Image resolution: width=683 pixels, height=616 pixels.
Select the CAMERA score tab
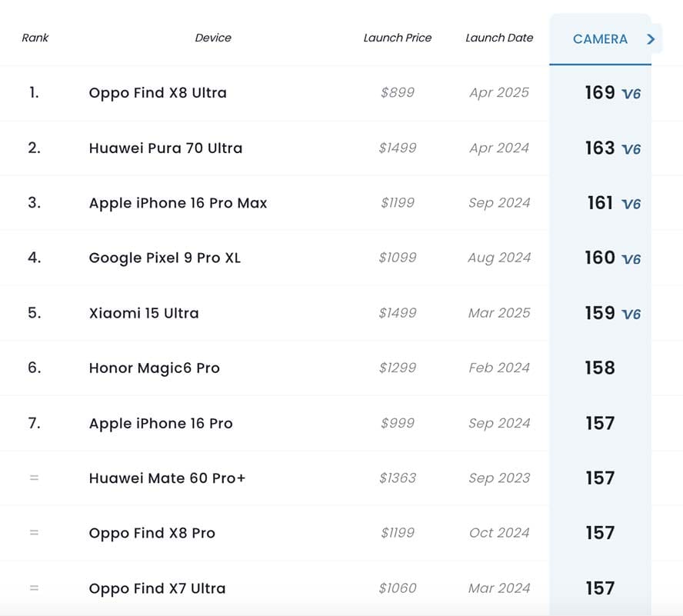click(x=600, y=39)
